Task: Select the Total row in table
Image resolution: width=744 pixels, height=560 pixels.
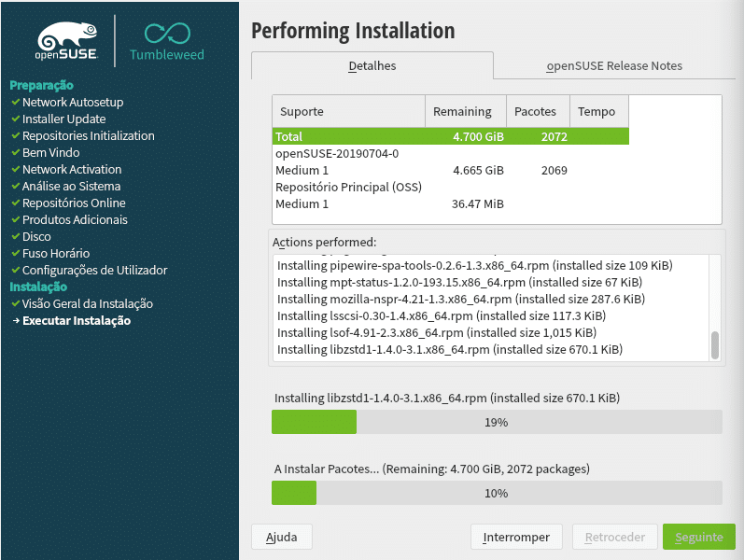Action: 450,136
